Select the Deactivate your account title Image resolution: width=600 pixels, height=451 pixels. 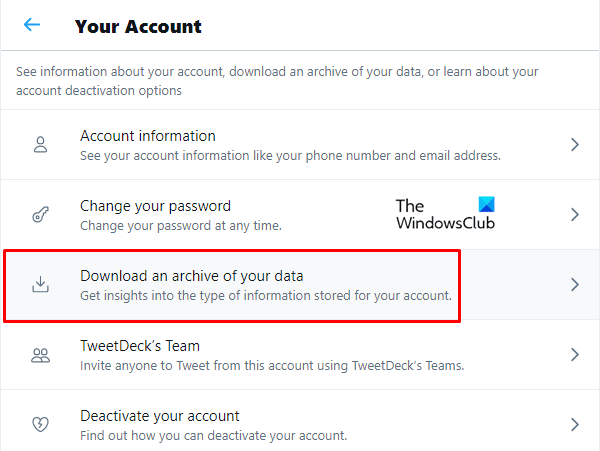pyautogui.click(x=159, y=416)
